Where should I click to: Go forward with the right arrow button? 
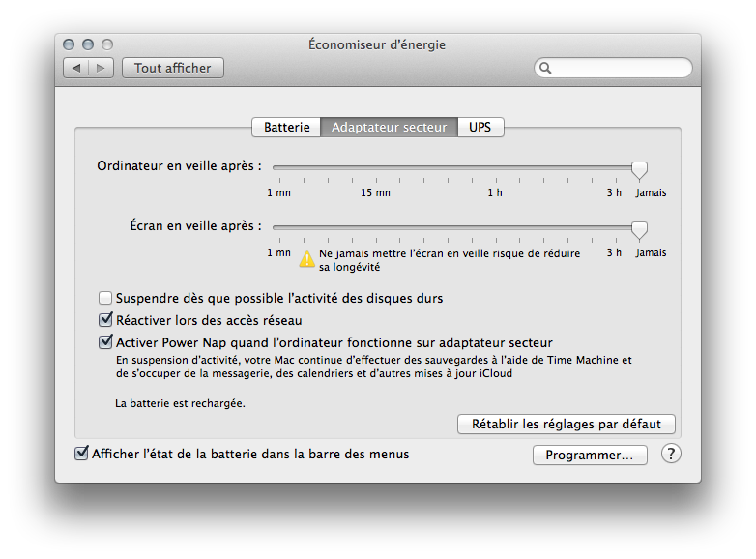[x=101, y=68]
